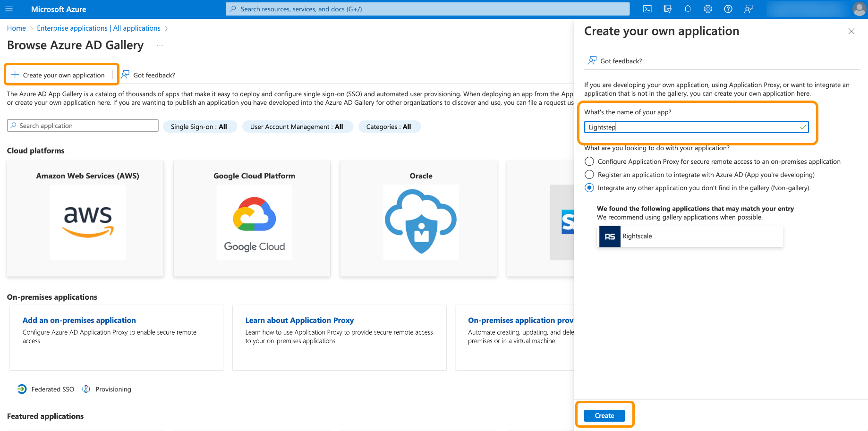Click the app name input field

pos(697,127)
